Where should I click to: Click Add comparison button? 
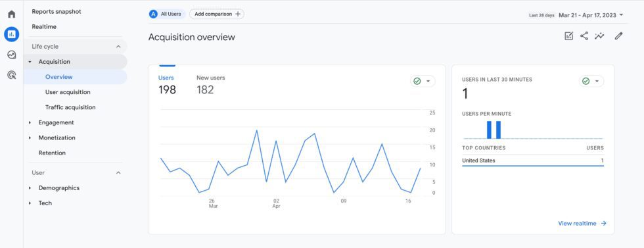pos(217,14)
